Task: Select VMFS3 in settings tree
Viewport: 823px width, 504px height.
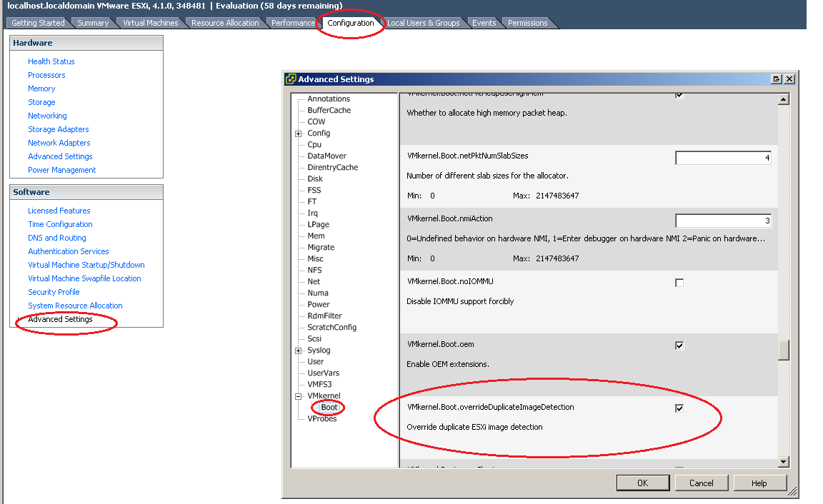Action: (x=319, y=385)
